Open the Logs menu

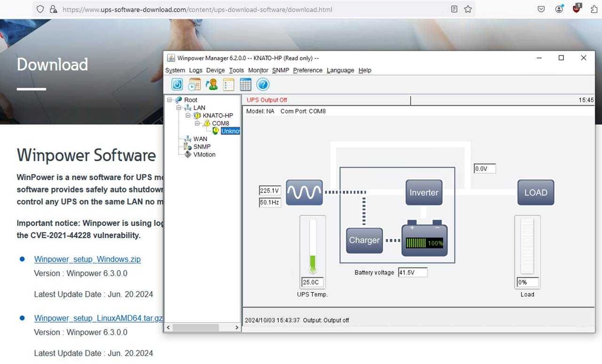[196, 70]
